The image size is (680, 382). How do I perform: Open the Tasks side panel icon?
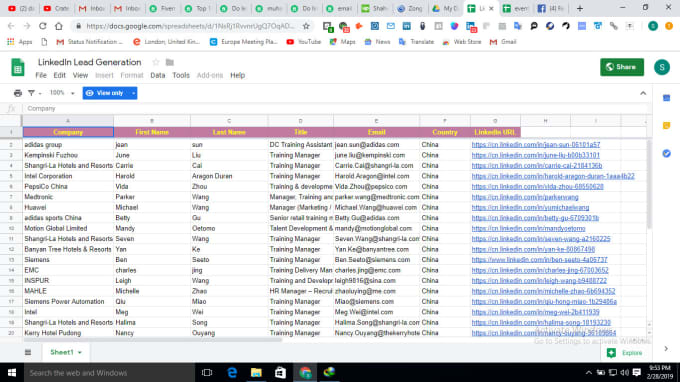tap(667, 153)
